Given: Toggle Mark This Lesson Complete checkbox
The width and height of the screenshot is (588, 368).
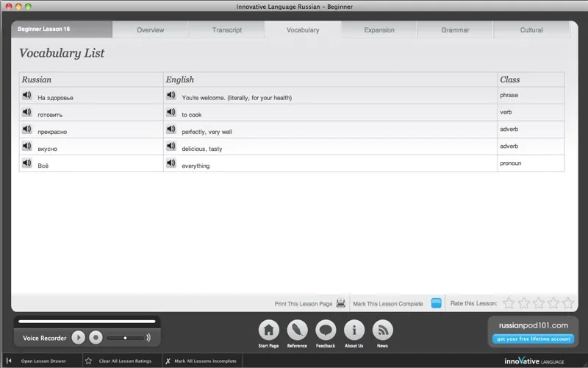Looking at the screenshot, I should point(436,303).
